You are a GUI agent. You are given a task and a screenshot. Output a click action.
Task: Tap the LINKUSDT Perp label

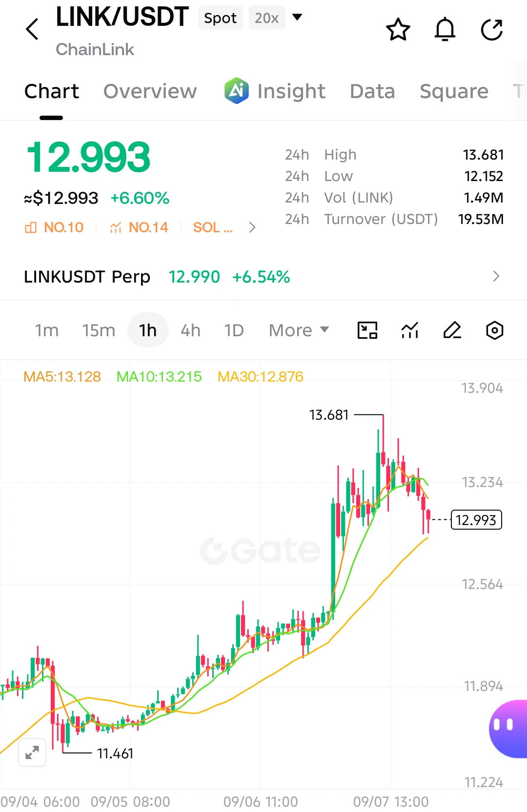pyautogui.click(x=87, y=277)
